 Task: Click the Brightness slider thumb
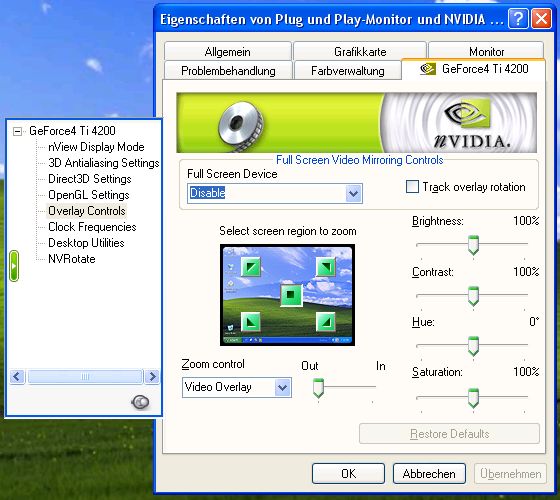click(x=473, y=245)
